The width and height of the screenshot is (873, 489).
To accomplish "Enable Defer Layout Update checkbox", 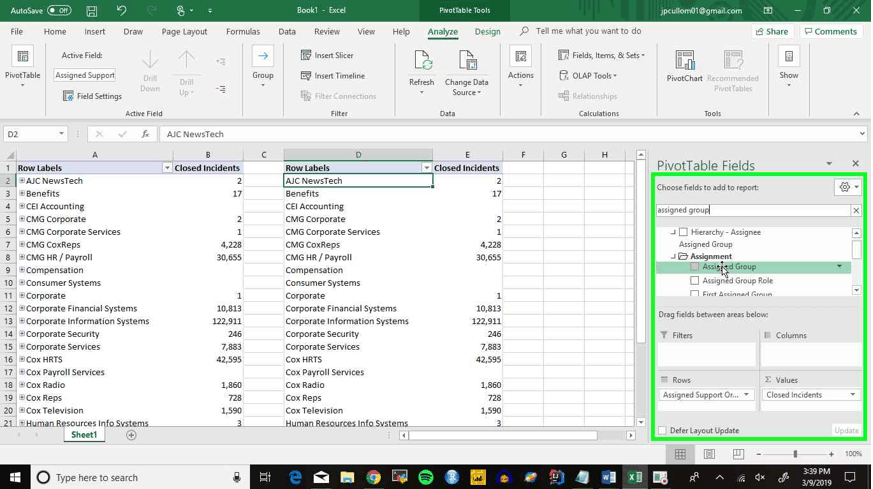I will tap(662, 431).
